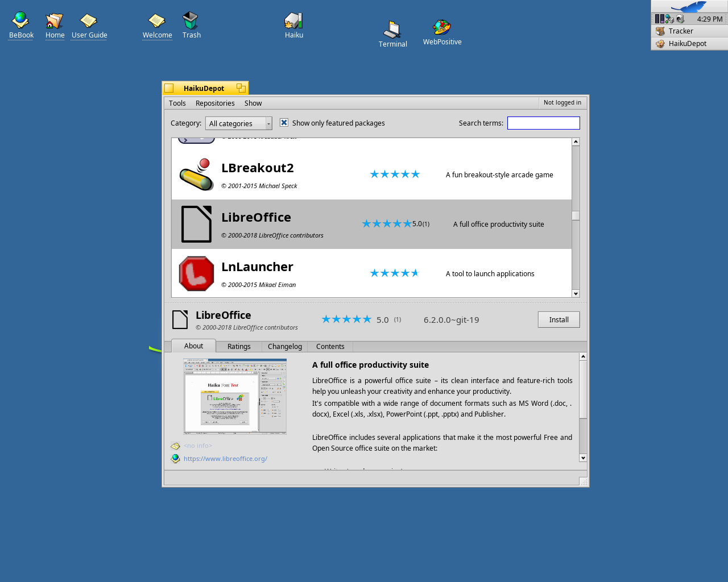Click the email icon beside no info
This screenshot has height=582, width=728.
click(175, 446)
